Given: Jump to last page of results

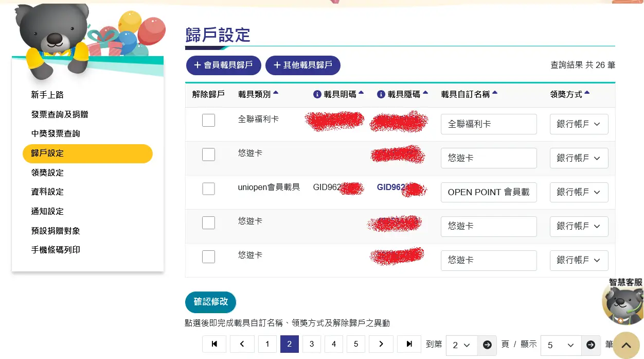Looking at the screenshot, I should (409, 345).
